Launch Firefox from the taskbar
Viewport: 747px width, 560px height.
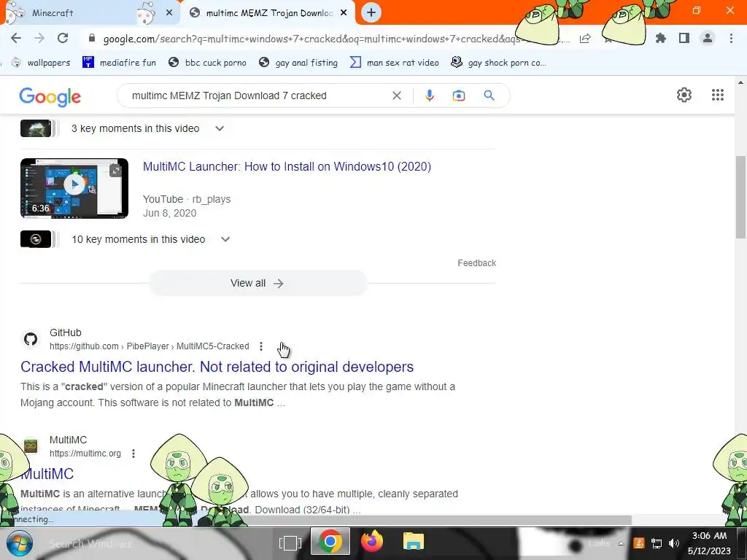click(372, 542)
